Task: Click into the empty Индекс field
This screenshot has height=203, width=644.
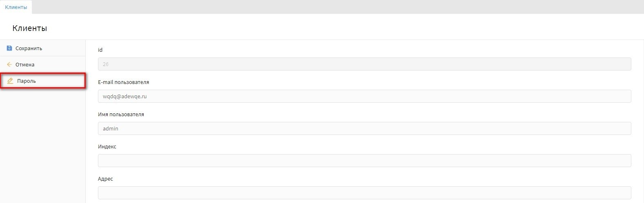Action: (x=364, y=161)
